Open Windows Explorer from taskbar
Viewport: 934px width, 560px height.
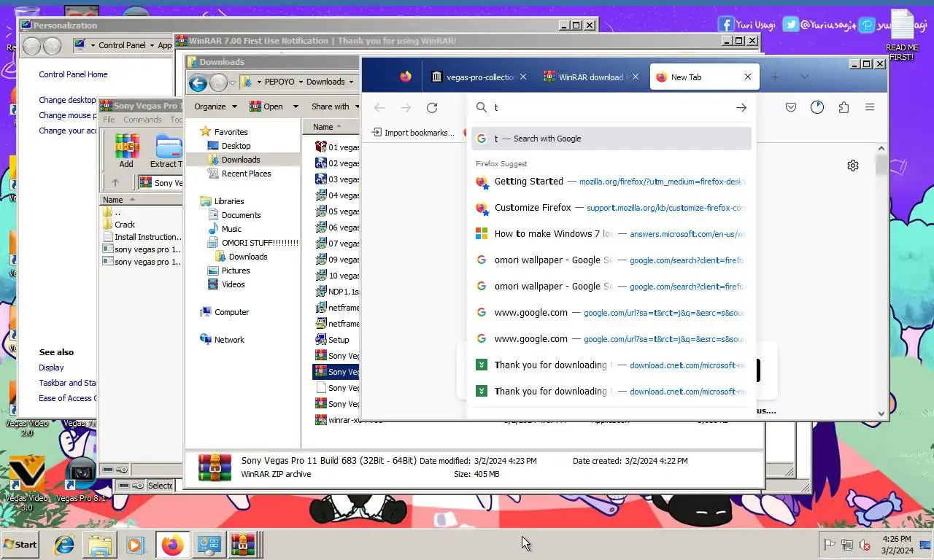tap(100, 545)
